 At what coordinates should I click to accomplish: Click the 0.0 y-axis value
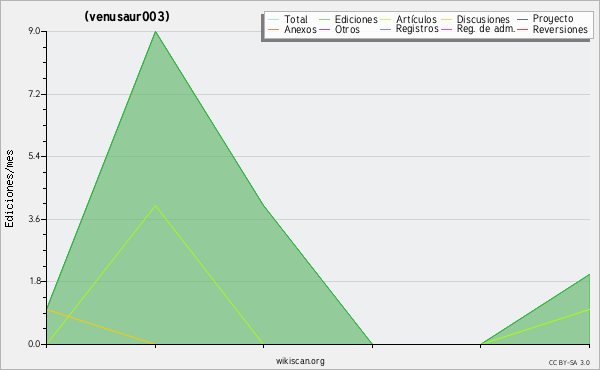pyautogui.click(x=34, y=344)
